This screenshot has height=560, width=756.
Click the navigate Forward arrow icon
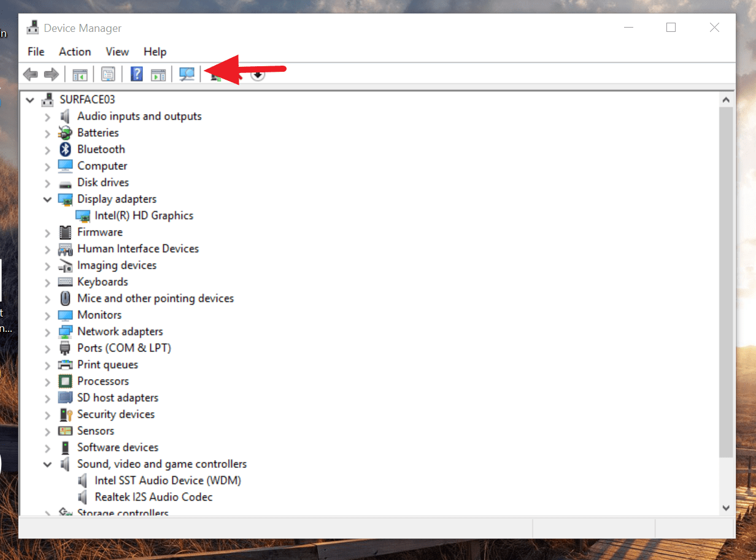pos(52,74)
